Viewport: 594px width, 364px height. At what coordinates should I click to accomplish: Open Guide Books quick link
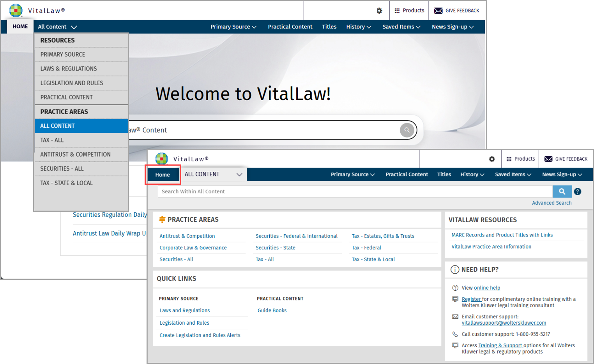point(272,311)
